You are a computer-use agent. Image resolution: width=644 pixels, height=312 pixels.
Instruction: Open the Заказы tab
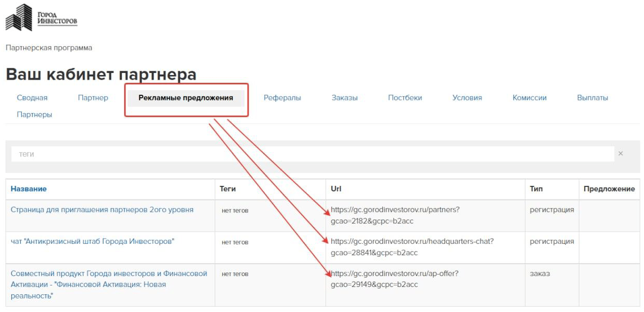click(x=344, y=97)
